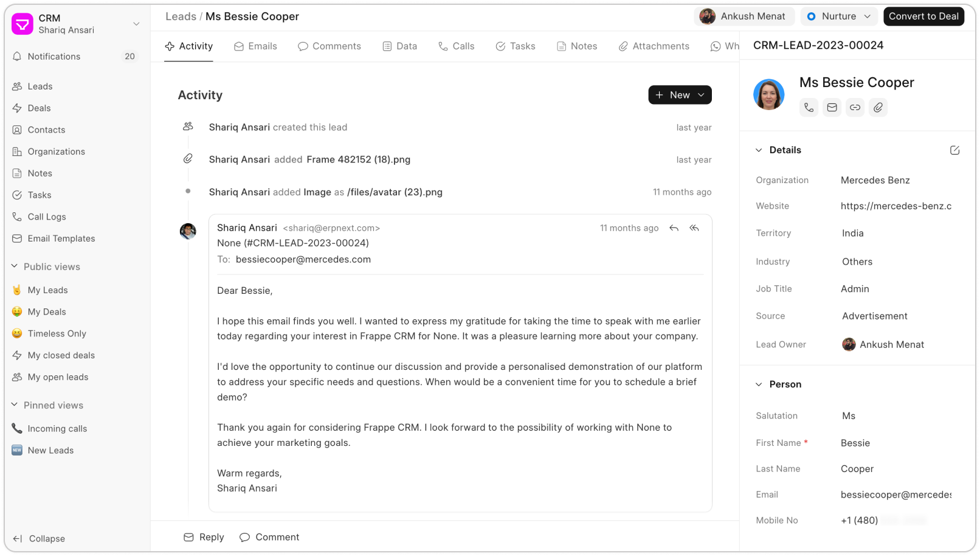Click the attachment paperclip icon under lead name
The width and height of the screenshot is (980, 556).
[878, 108]
